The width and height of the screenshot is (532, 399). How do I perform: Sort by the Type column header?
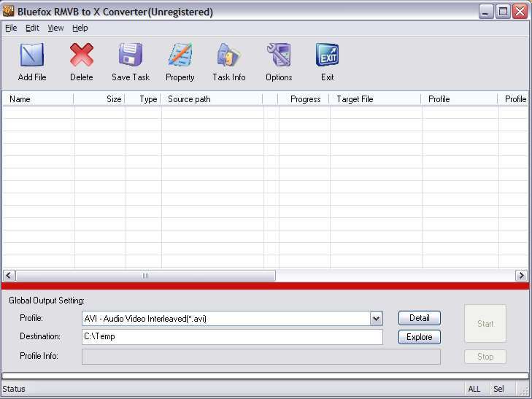point(143,99)
